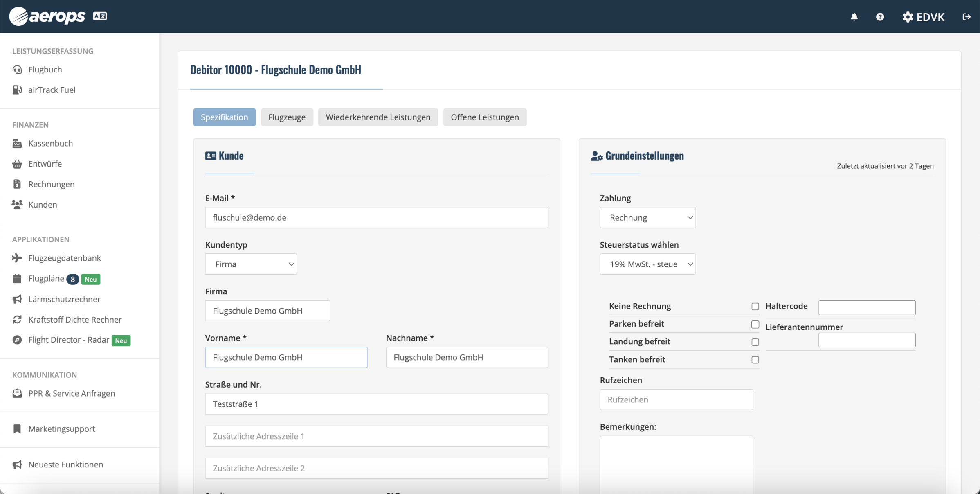Screen dimensions: 980x494
Task: Click into the Firma input field
Action: 267,311
